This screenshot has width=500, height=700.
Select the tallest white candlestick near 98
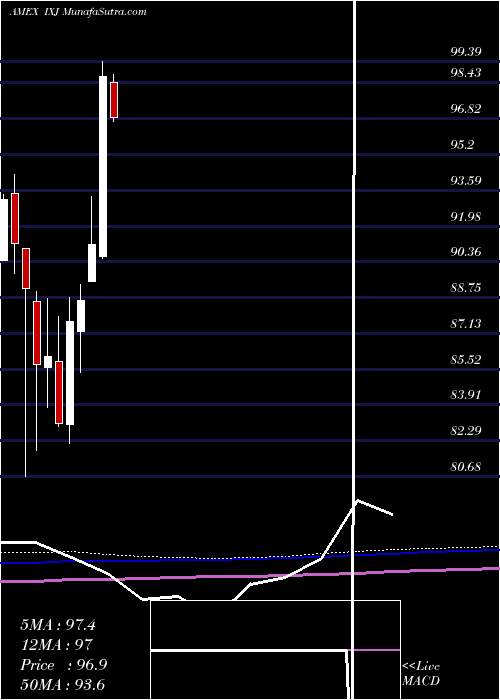(x=103, y=167)
